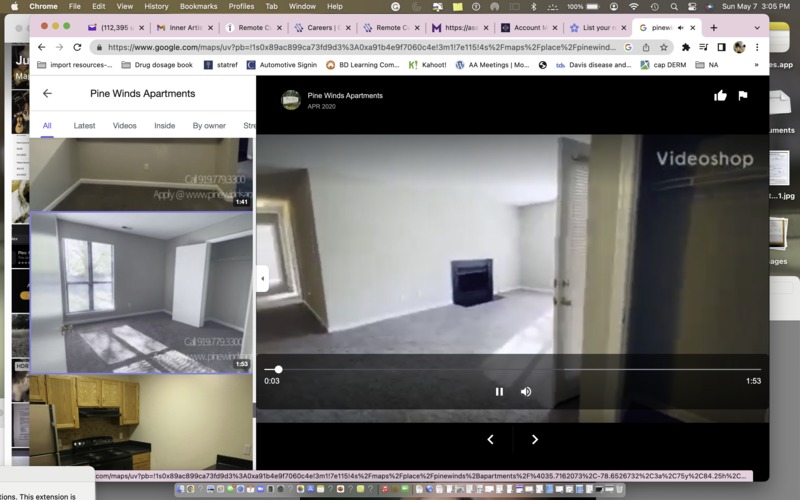Open macOS Control Center icon
Image resolution: width=800 pixels, height=500 pixels.
coord(692,6)
